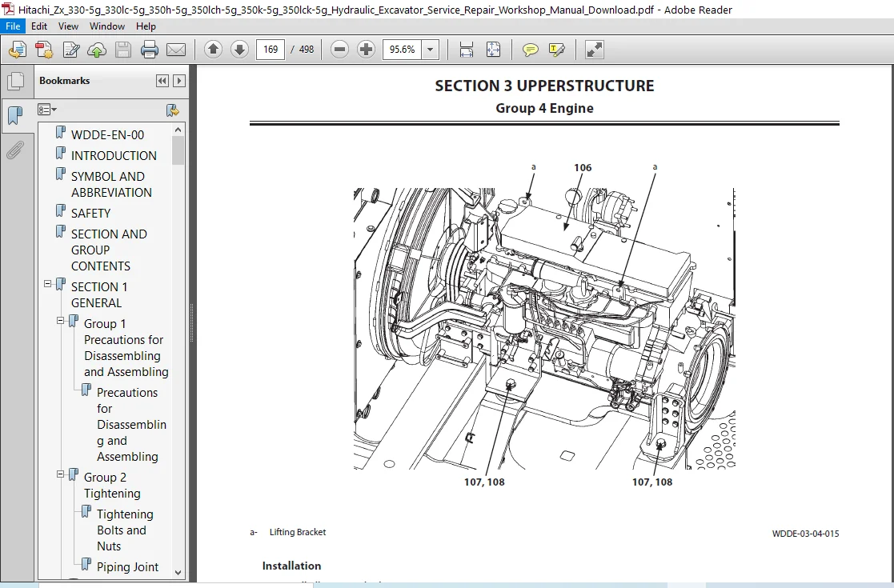Go to previous page with up arrow

coord(213,50)
